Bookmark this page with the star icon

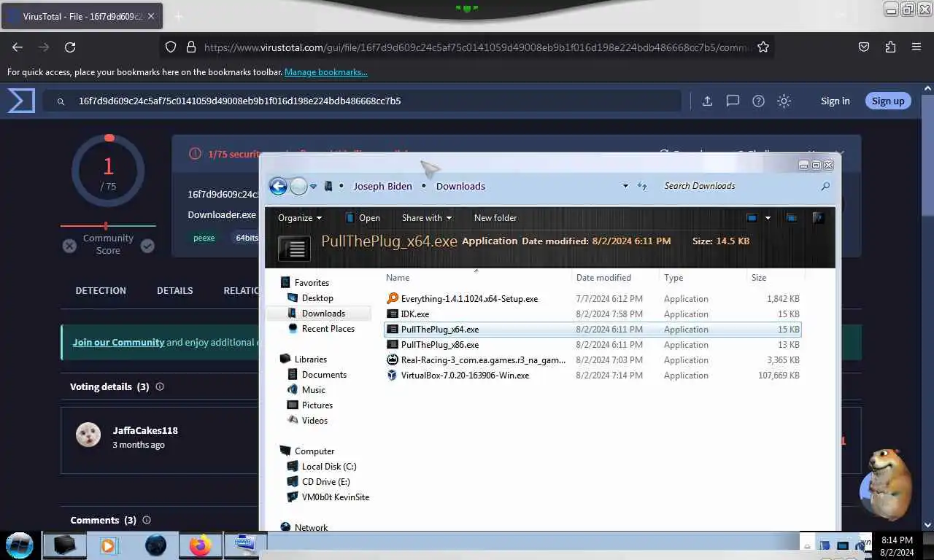763,47
